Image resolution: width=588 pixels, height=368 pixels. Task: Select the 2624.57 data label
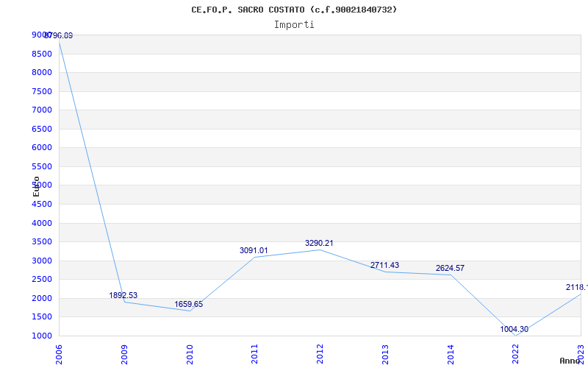coord(450,269)
